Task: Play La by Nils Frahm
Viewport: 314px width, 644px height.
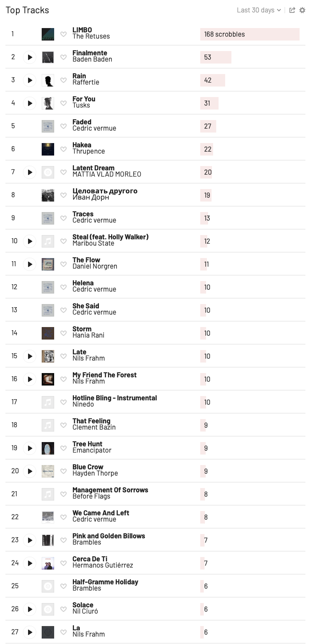Action: point(30,632)
